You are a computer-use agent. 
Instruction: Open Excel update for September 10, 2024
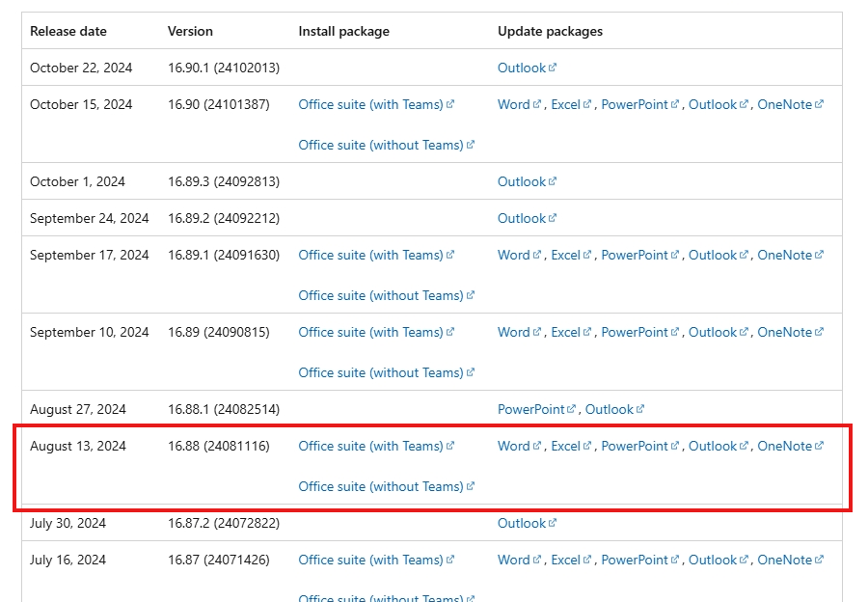coord(571,332)
